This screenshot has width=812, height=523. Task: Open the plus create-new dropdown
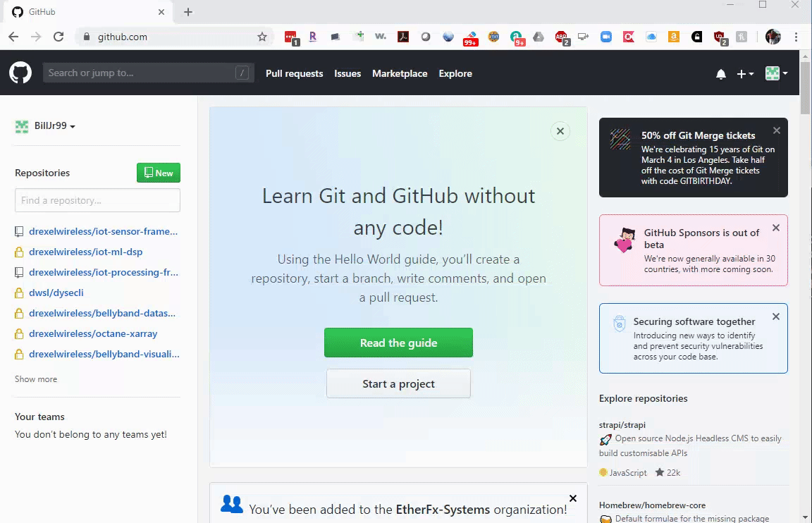745,74
